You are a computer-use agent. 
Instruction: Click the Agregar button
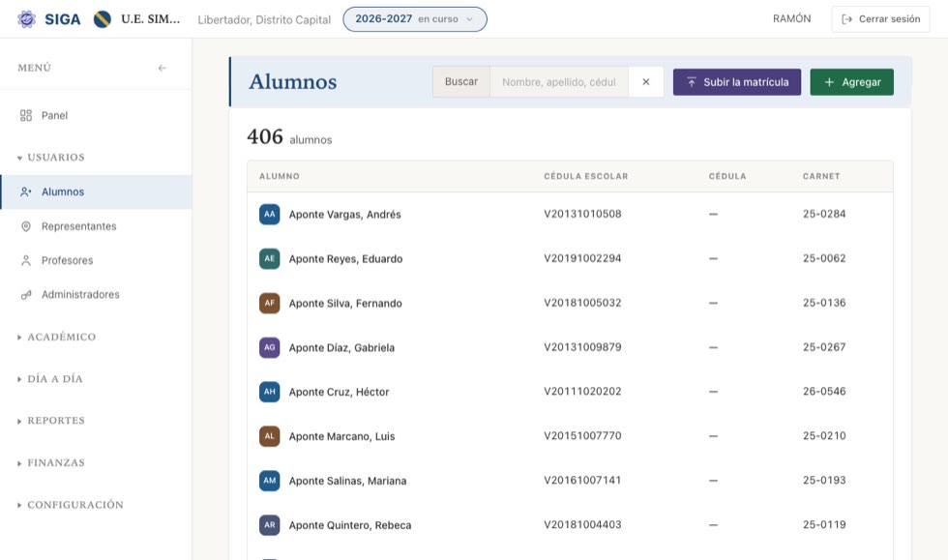point(852,82)
